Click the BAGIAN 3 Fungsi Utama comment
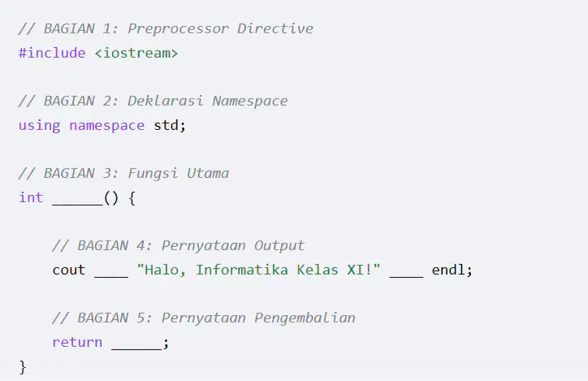Viewport: 588px width, 381px height. [123, 174]
